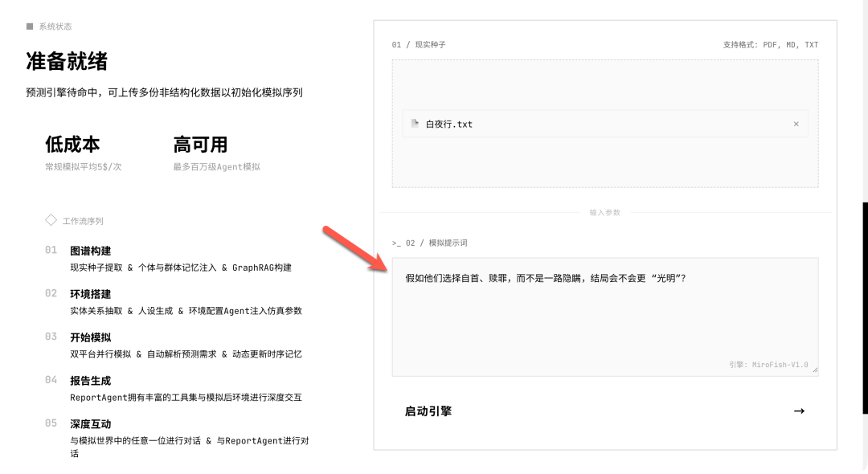Image resolution: width=868 pixels, height=474 pixels.
Task: Click the 低成本 heading
Action: point(72,145)
